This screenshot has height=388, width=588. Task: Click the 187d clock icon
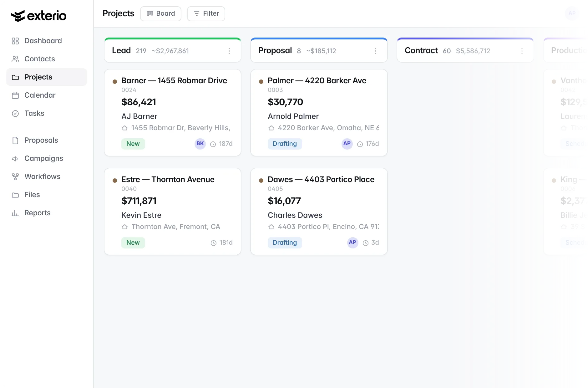(213, 144)
